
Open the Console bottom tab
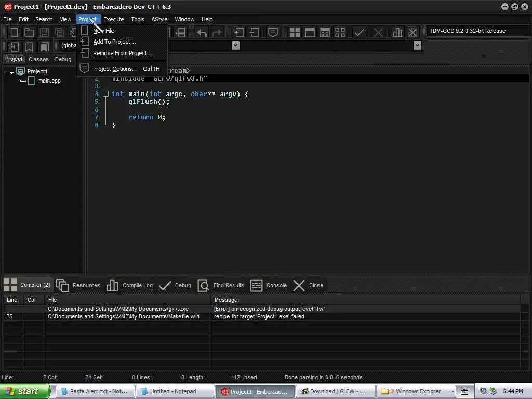269,285
